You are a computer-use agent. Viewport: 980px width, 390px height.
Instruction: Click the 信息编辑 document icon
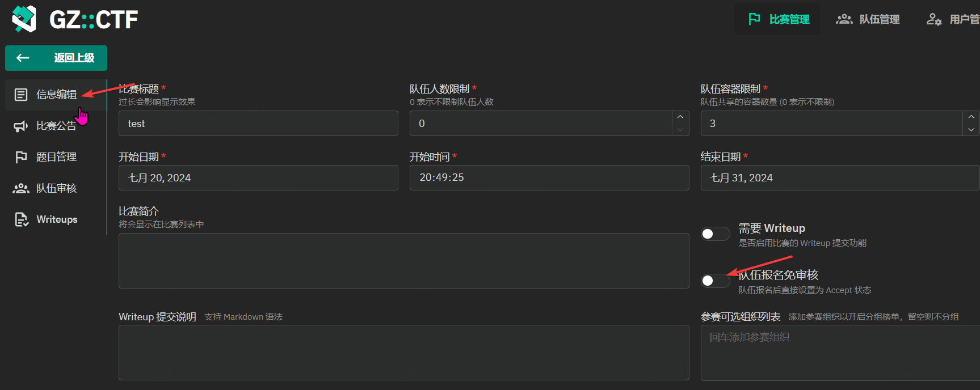point(21,95)
